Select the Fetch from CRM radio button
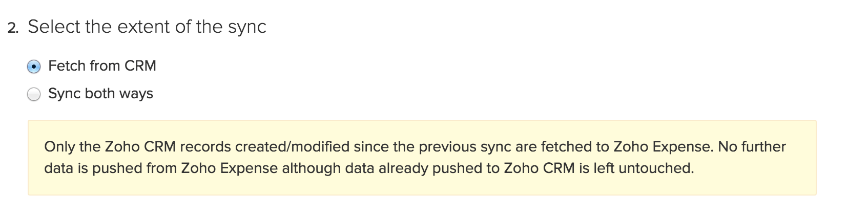 click(34, 67)
